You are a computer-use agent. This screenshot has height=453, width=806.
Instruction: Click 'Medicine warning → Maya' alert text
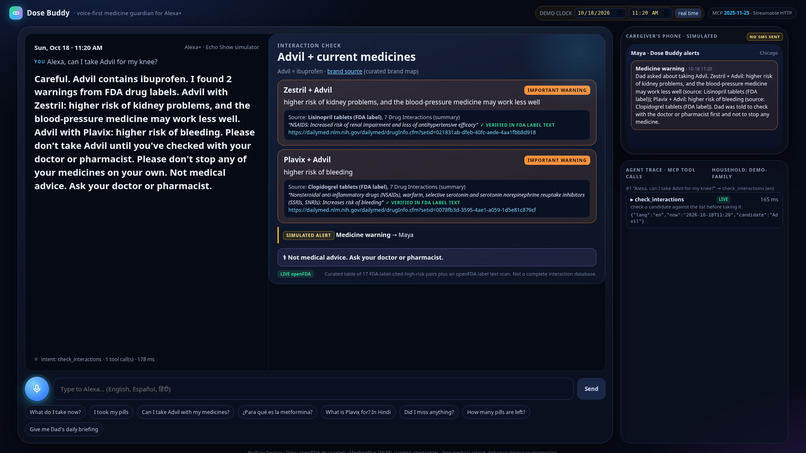pyautogui.click(x=374, y=235)
